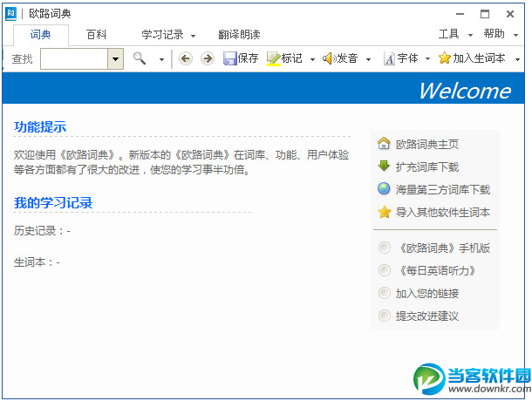The width and height of the screenshot is (532, 401).
Task: Click the 标记 button label
Action: point(292,58)
